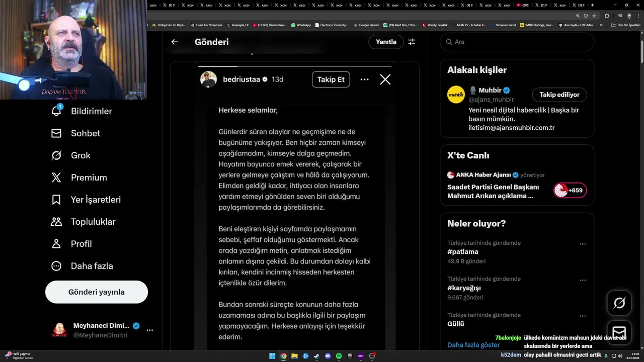Screen dimensions: 644x362
Task: Open ANKA Haber Ajansı live broadcast title
Action: [493, 192]
